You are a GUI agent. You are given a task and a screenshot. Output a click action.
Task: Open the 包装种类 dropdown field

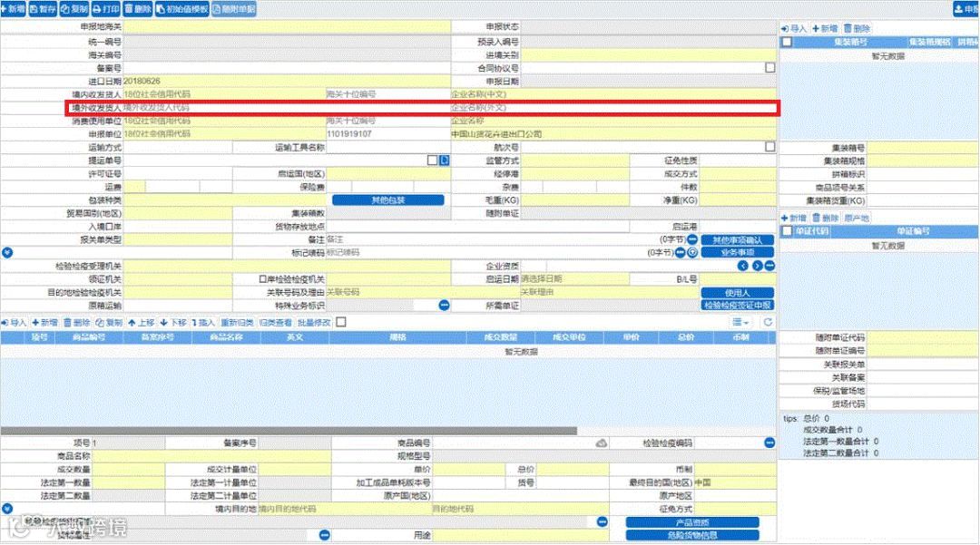(225, 200)
